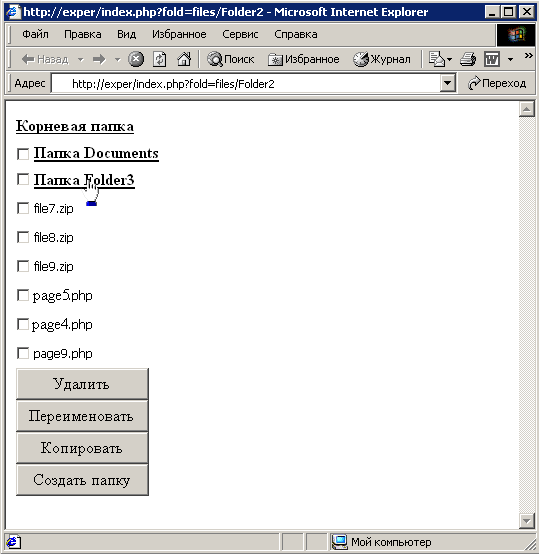
Task: Tick the checkbox next to page4.php
Action: pyautogui.click(x=23, y=324)
